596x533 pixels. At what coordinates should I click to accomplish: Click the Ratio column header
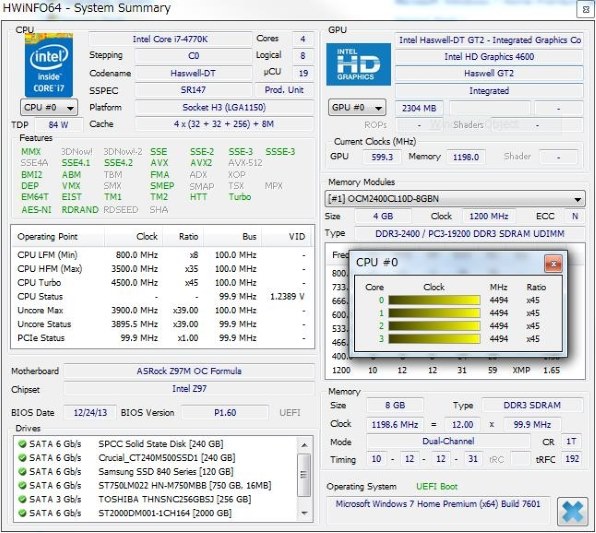pyautogui.click(x=183, y=237)
